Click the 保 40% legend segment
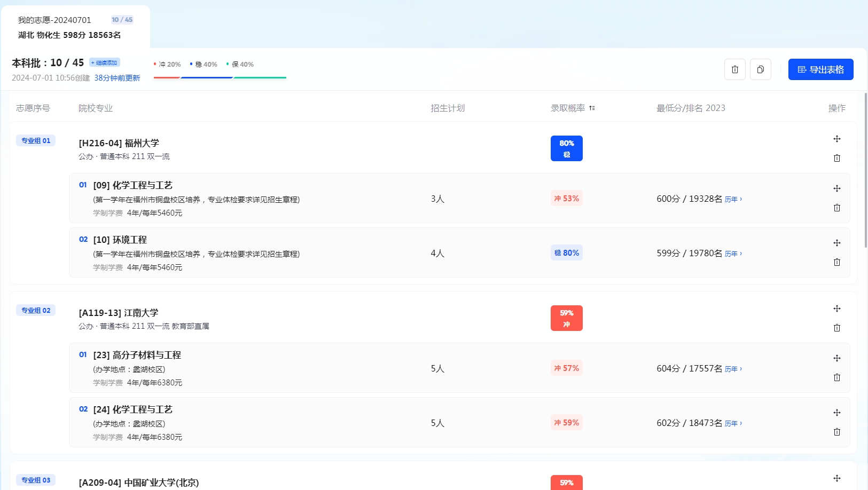 (240, 64)
